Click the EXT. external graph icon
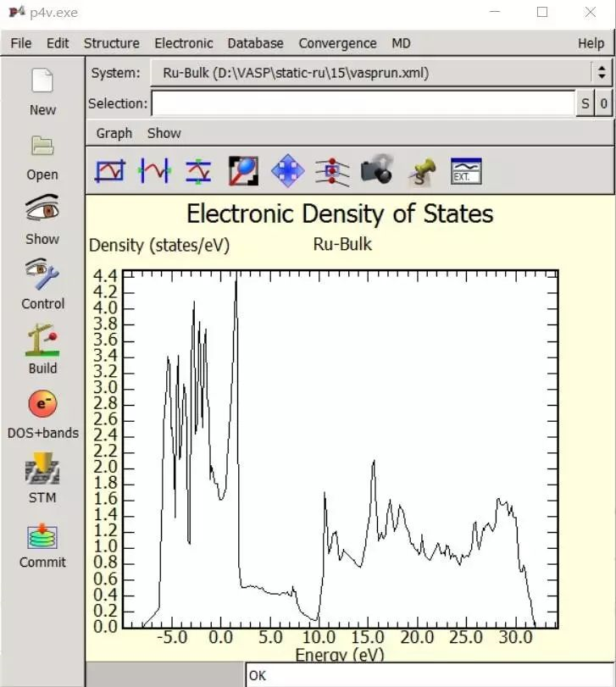 466,171
